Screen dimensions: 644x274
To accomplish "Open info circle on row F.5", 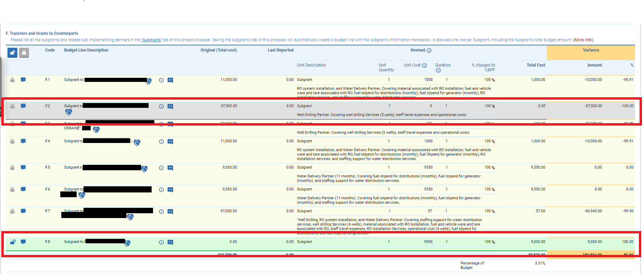I will [x=162, y=168].
